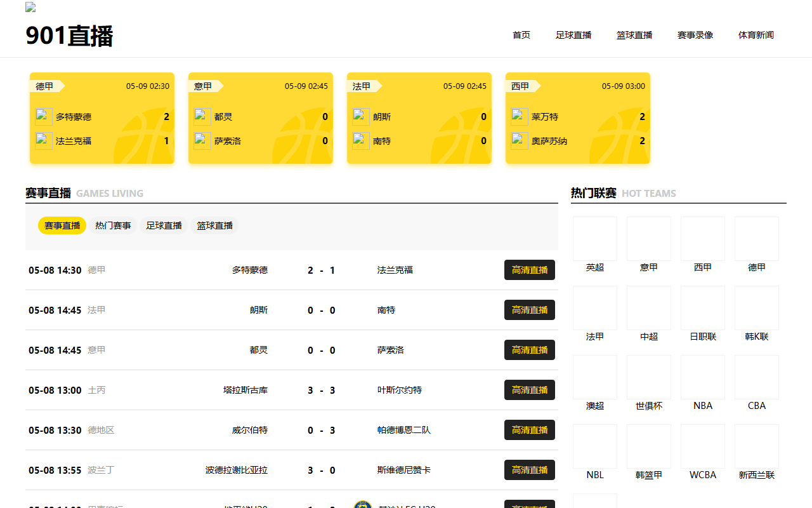Click the 奥萨苏纳 team logo in 西甲 card
The image size is (812, 508).
click(520, 141)
